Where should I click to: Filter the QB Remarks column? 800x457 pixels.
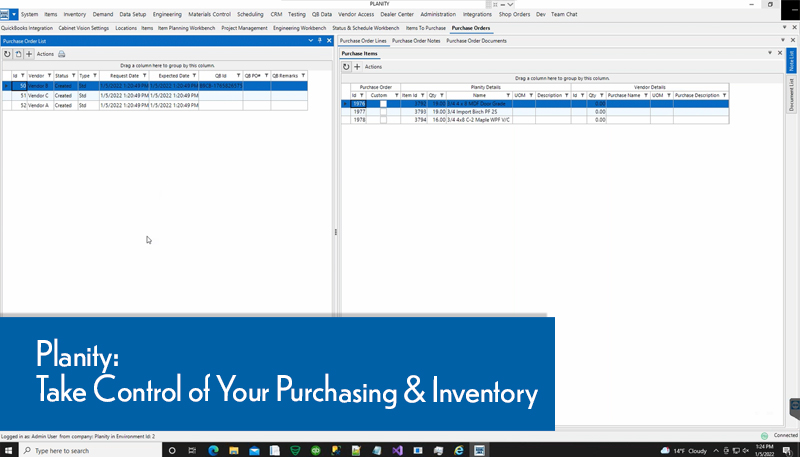[x=303, y=75]
